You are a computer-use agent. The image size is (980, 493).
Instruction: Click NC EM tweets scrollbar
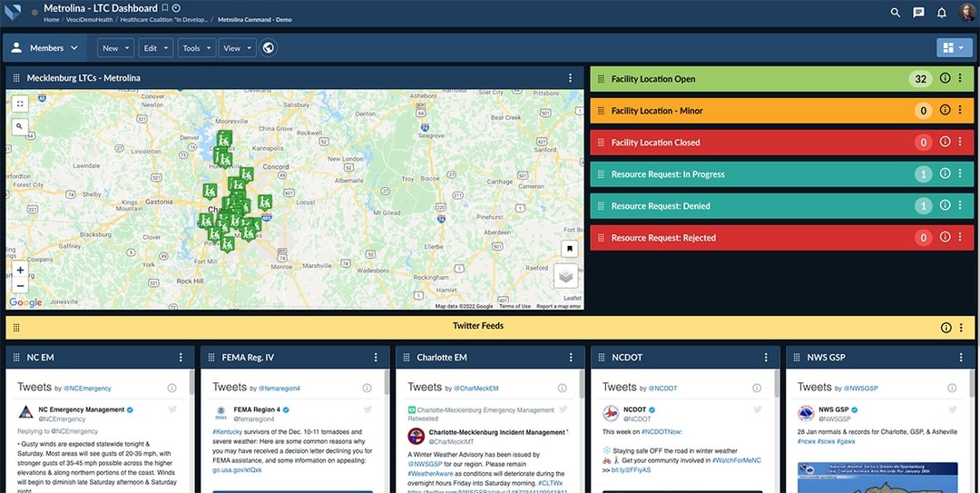[191, 382]
